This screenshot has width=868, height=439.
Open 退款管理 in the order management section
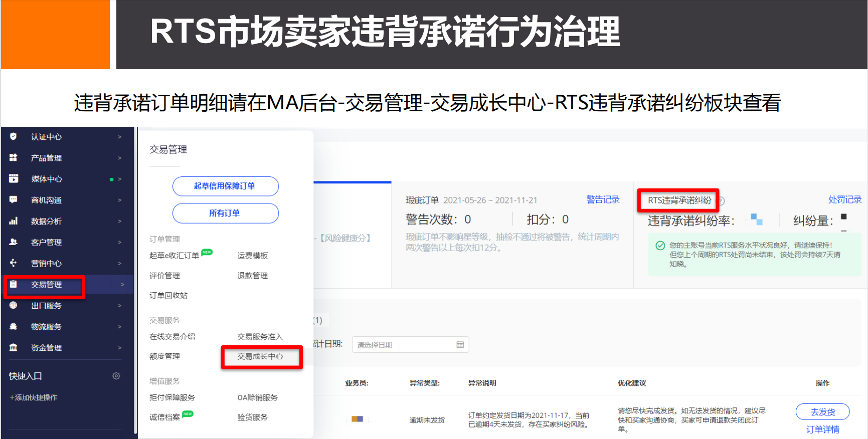252,276
